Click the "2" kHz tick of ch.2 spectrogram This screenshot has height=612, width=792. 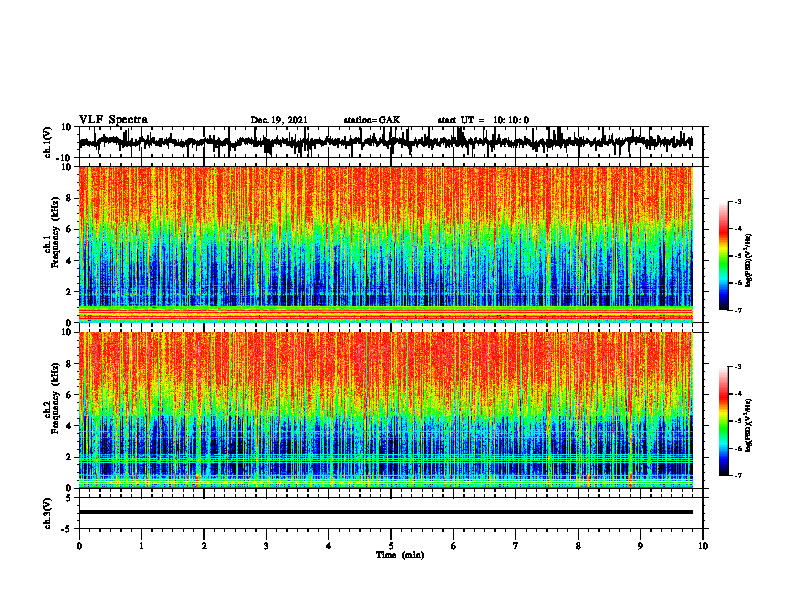tap(70, 457)
